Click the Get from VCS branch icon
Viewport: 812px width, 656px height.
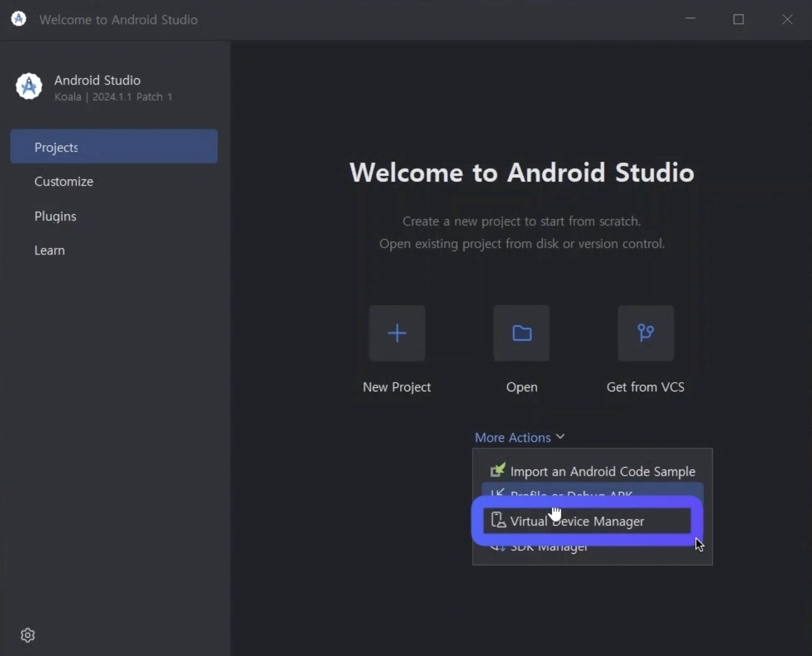coord(645,333)
